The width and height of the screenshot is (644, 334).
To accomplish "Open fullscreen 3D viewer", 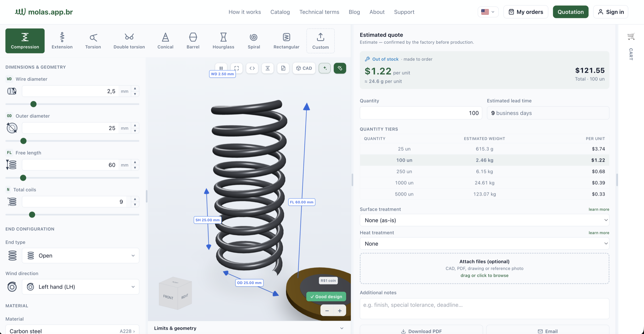I will click(236, 68).
